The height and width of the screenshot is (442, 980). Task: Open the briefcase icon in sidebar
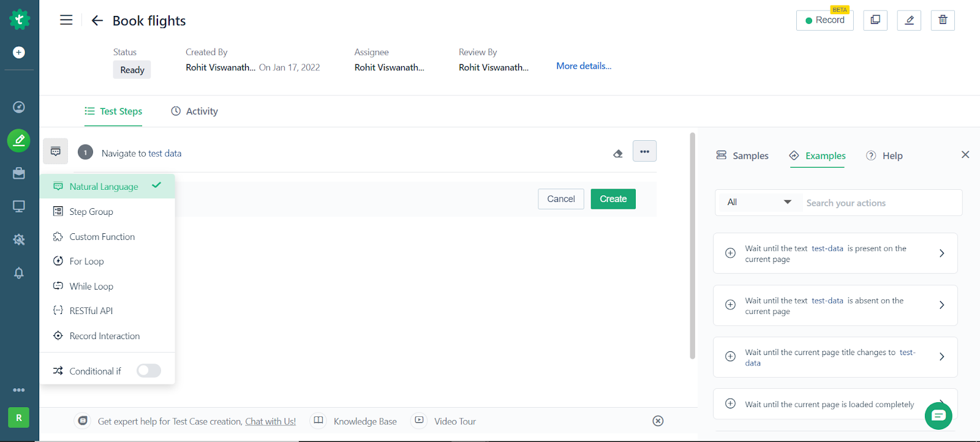point(19,173)
